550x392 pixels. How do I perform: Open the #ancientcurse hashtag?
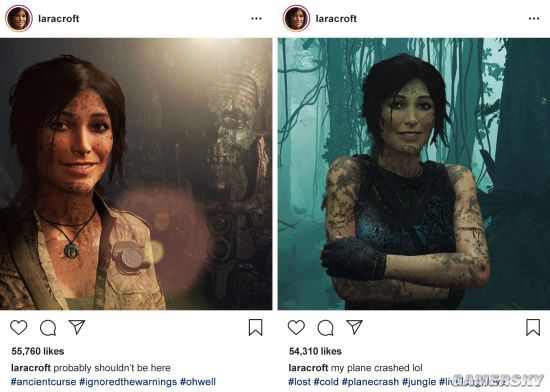click(x=43, y=381)
